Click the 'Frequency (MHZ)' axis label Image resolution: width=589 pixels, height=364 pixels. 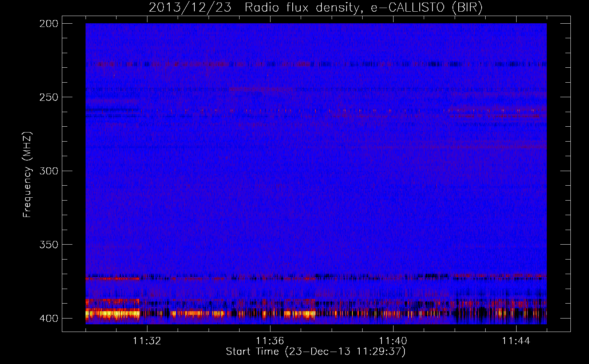point(27,174)
